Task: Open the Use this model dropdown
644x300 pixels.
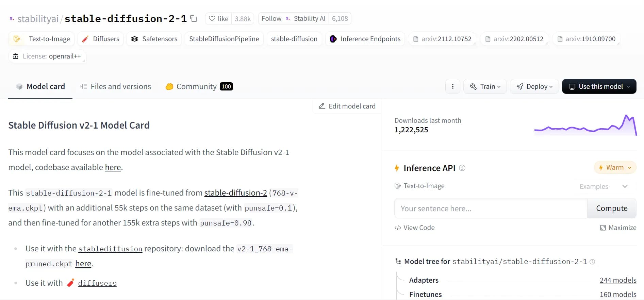Action: [x=599, y=86]
